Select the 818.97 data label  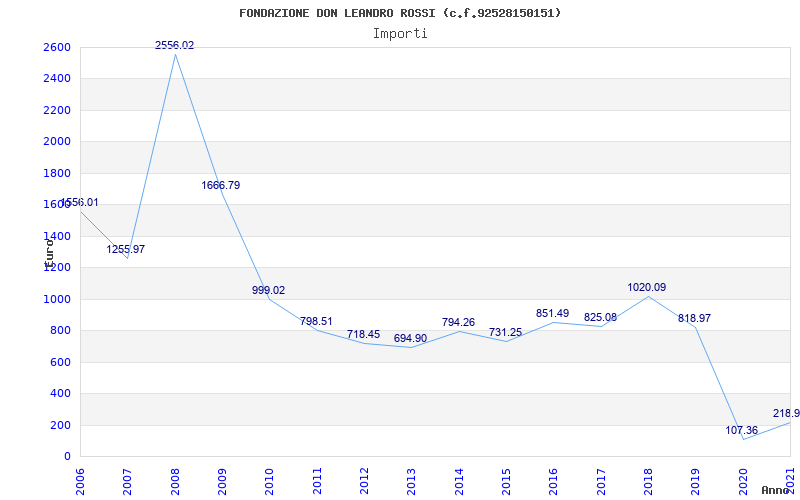coord(694,318)
